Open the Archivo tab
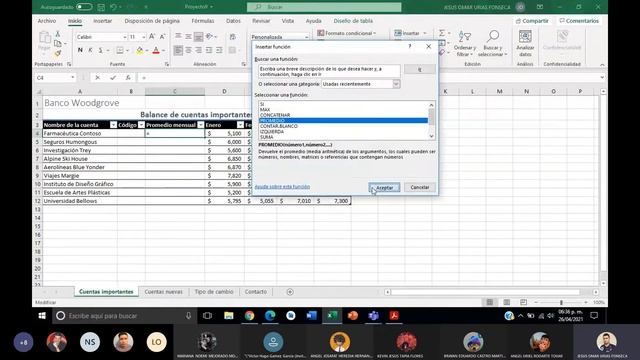Viewport: 640px width, 360px height. tap(47, 21)
